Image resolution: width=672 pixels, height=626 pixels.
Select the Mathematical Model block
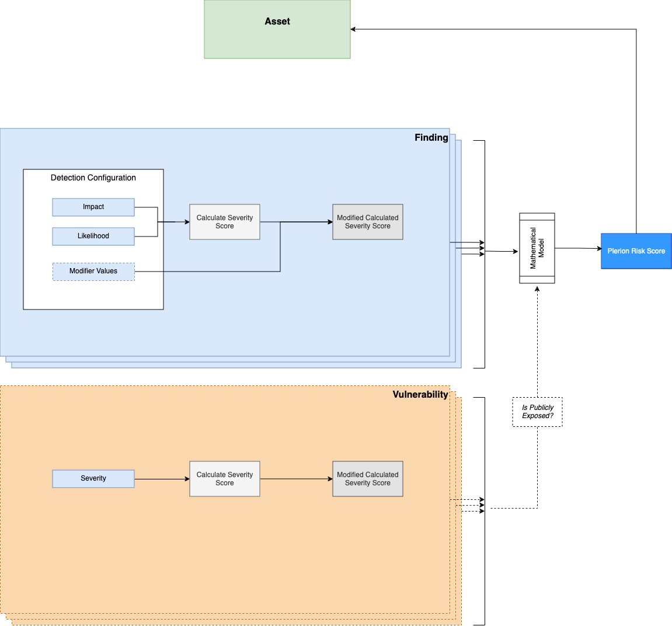click(537, 248)
